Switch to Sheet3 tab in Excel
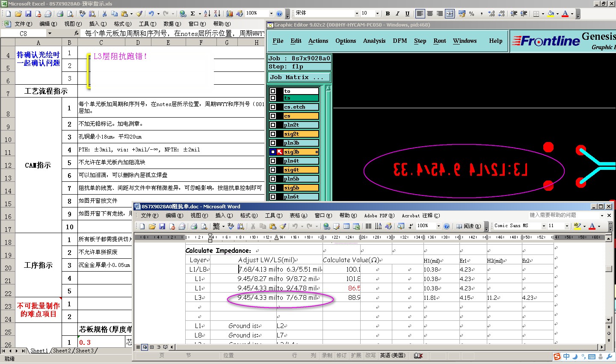 (x=84, y=351)
